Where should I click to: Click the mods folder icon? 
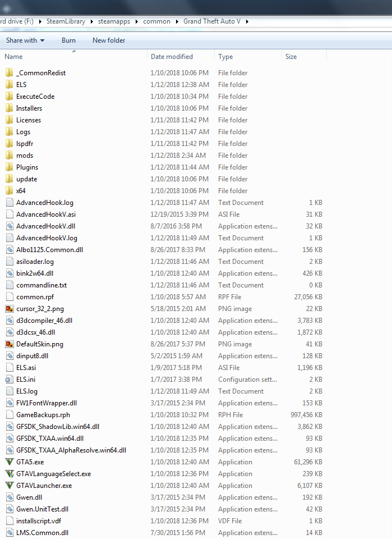(x=10, y=156)
